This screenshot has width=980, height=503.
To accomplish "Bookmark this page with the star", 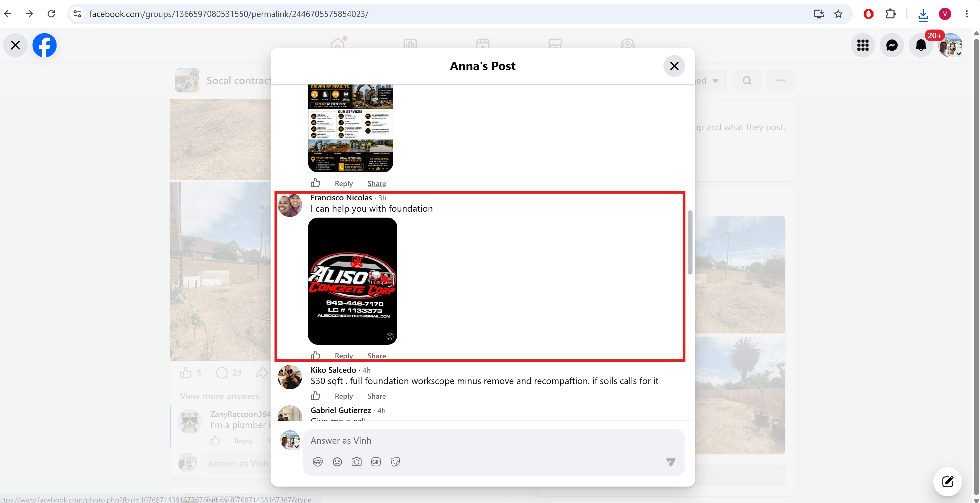I will pos(838,14).
